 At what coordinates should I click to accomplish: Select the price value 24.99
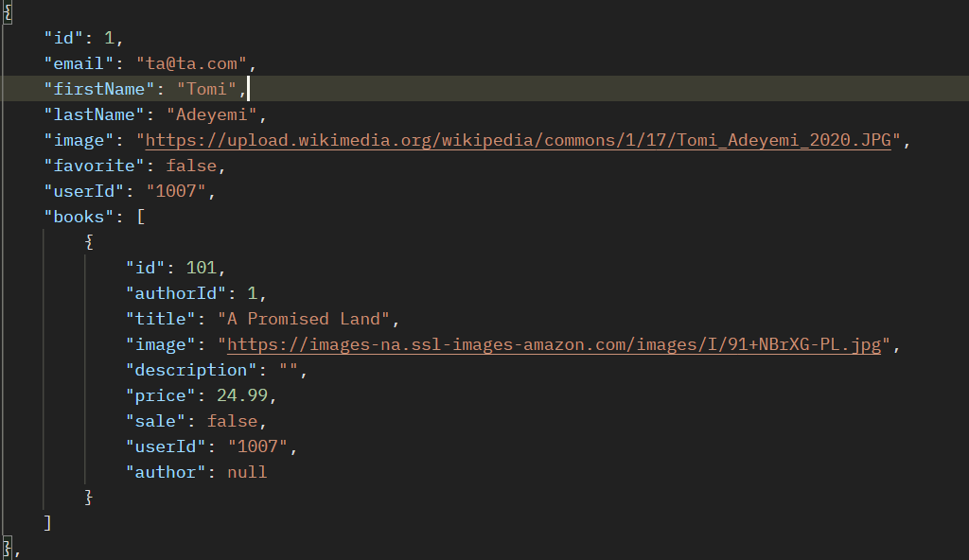241,395
